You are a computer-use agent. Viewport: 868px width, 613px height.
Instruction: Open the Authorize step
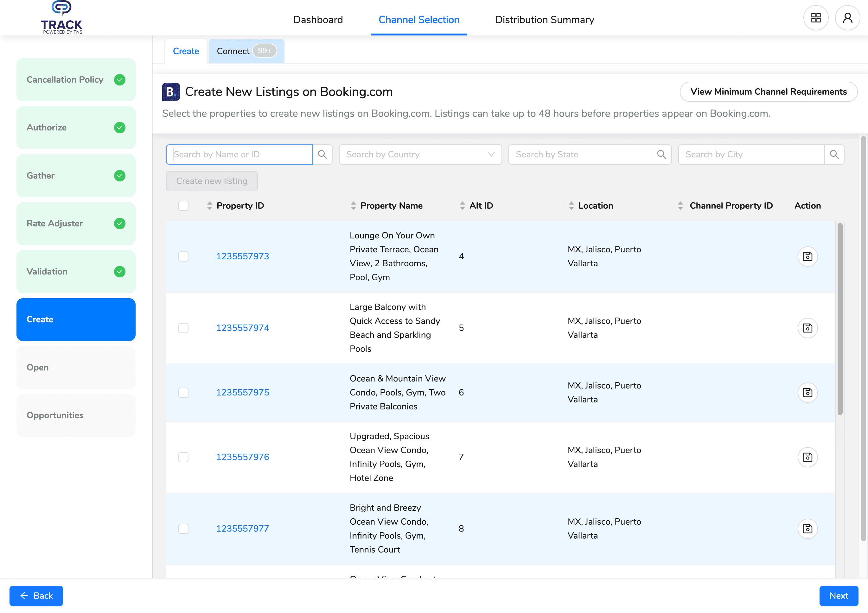point(76,128)
